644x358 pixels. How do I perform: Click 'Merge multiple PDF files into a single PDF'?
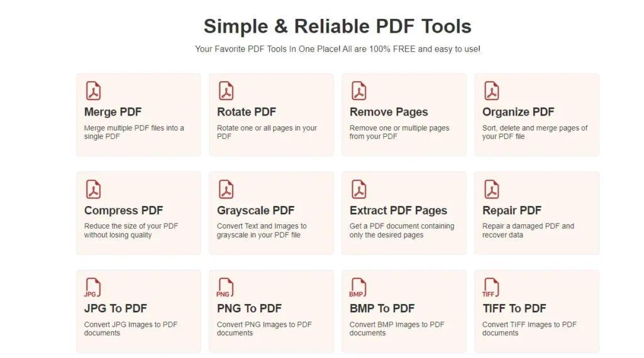(x=134, y=132)
